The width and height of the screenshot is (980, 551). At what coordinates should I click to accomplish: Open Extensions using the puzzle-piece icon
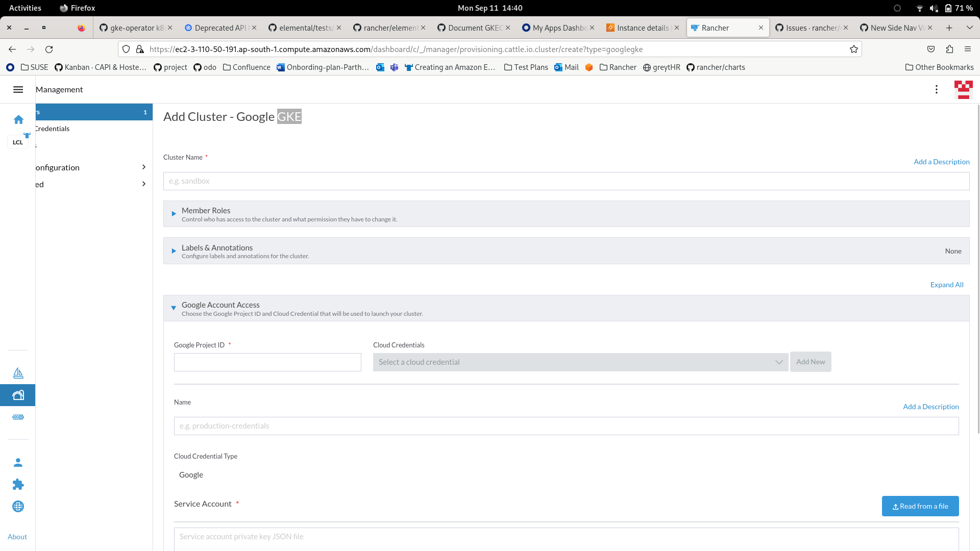click(18, 484)
